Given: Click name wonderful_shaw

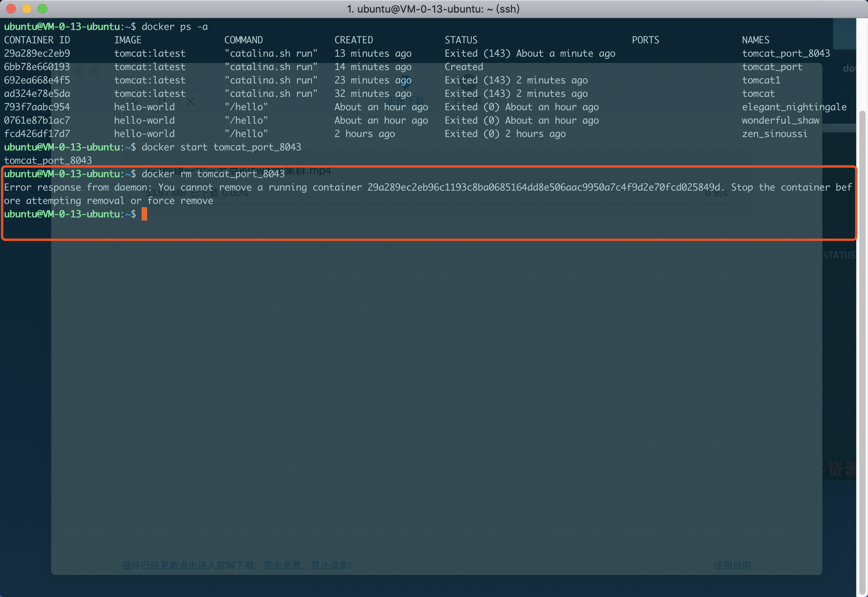Looking at the screenshot, I should 781,120.
